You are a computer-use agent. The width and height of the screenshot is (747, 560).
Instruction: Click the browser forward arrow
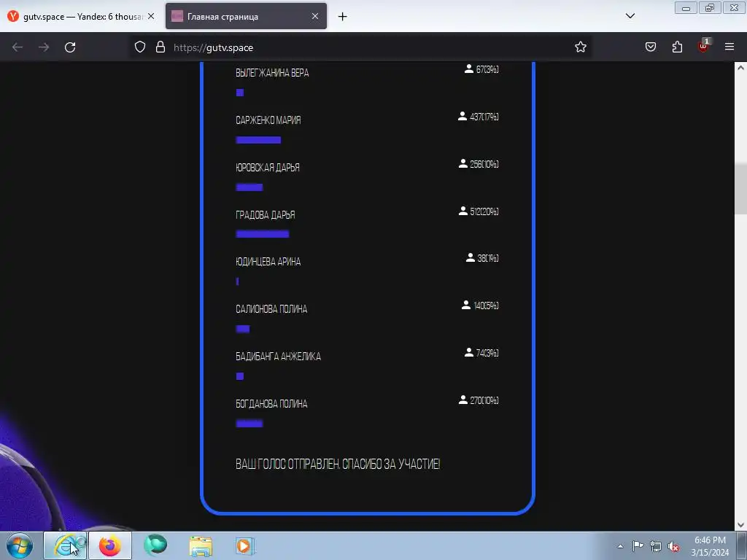(x=44, y=47)
